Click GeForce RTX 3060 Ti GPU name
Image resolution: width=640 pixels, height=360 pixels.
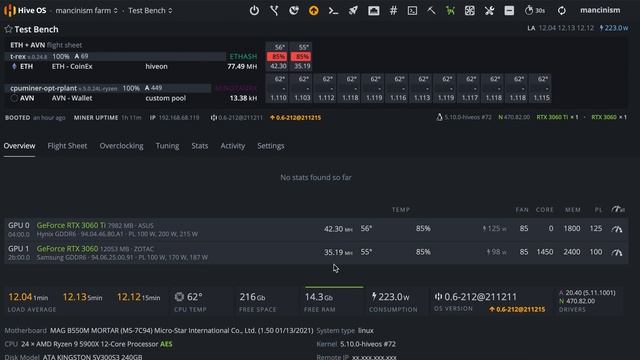coord(71,225)
